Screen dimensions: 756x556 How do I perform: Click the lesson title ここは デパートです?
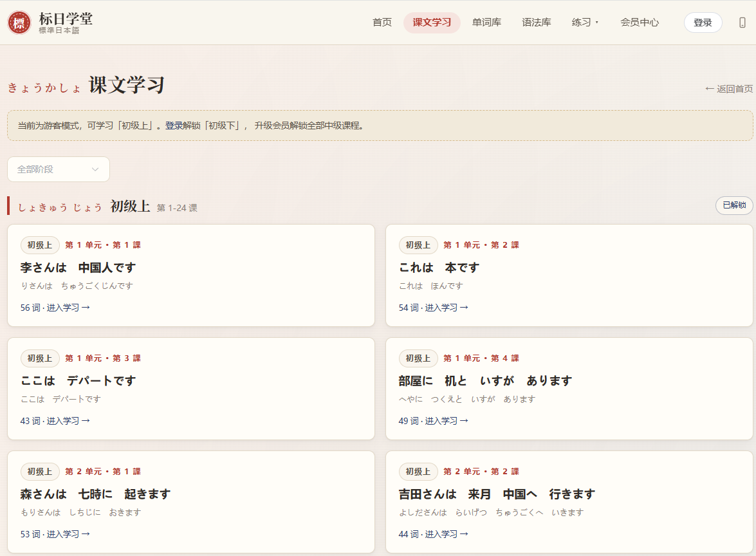78,381
